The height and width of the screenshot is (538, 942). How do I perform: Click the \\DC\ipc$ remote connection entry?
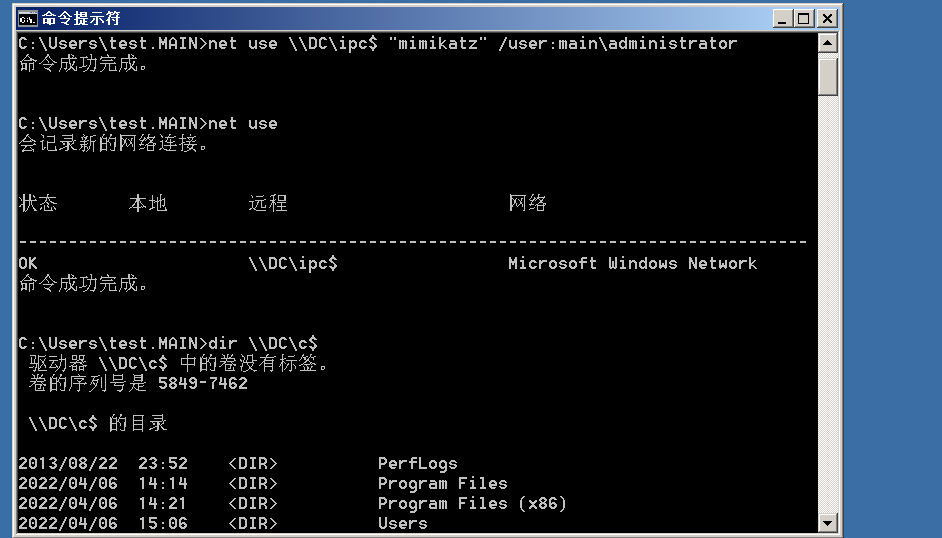[293, 263]
